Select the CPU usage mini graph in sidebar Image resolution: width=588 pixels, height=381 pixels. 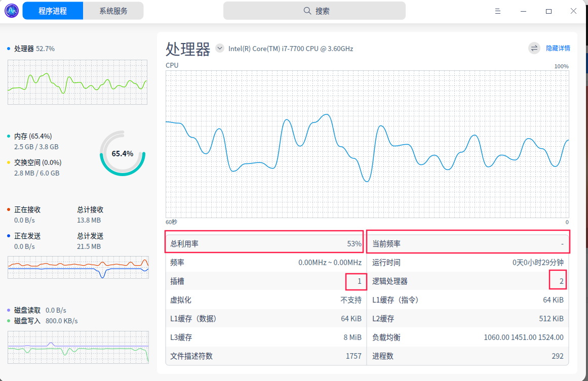[77, 82]
